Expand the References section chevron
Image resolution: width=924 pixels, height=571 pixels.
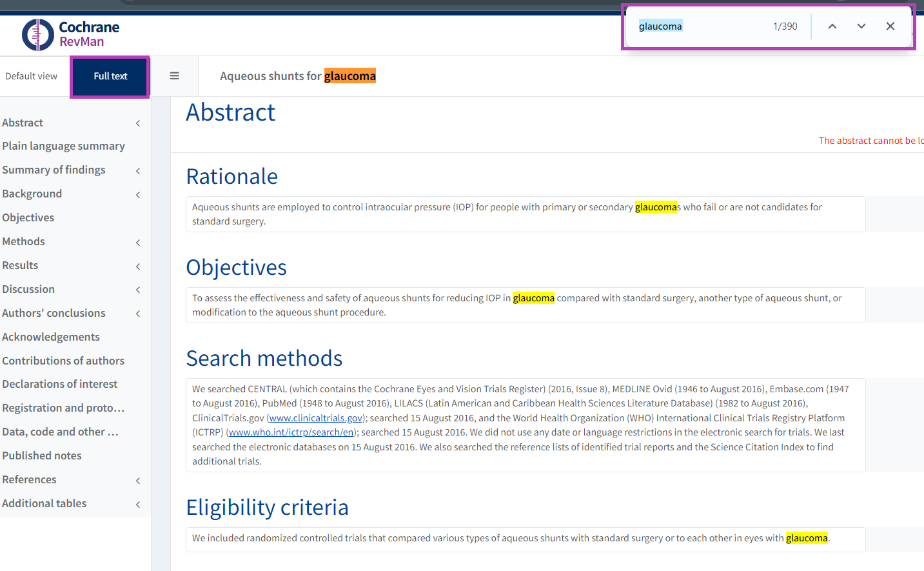pyautogui.click(x=138, y=481)
